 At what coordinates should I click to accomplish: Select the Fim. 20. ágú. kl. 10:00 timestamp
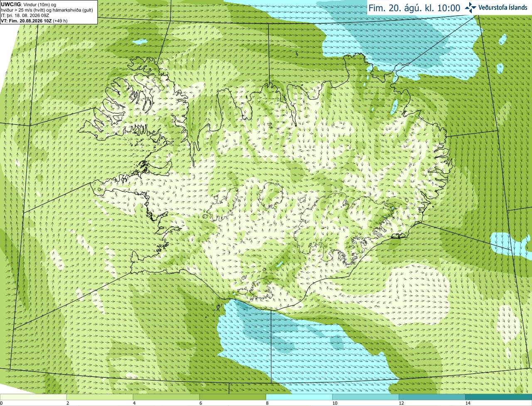(414, 8)
